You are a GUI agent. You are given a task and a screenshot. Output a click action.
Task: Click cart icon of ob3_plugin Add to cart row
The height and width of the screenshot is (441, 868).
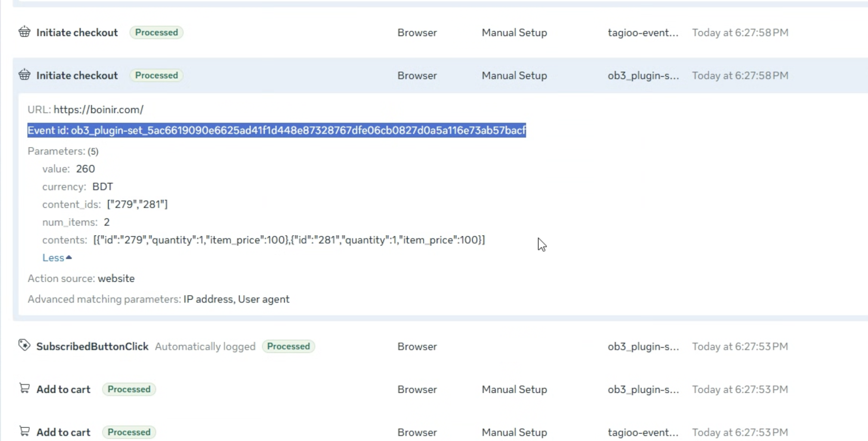click(x=24, y=388)
